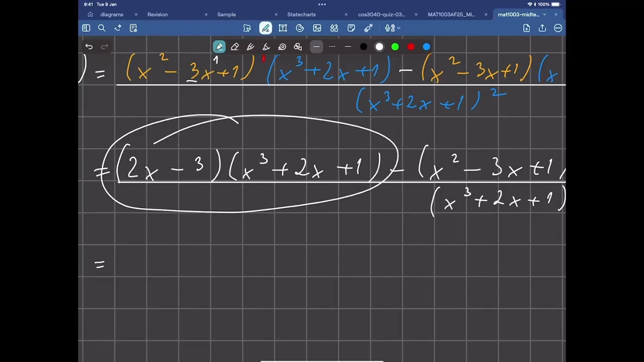The height and width of the screenshot is (362, 644).
Task: Tap the Wi-Fi status icon
Action: (x=530, y=4)
